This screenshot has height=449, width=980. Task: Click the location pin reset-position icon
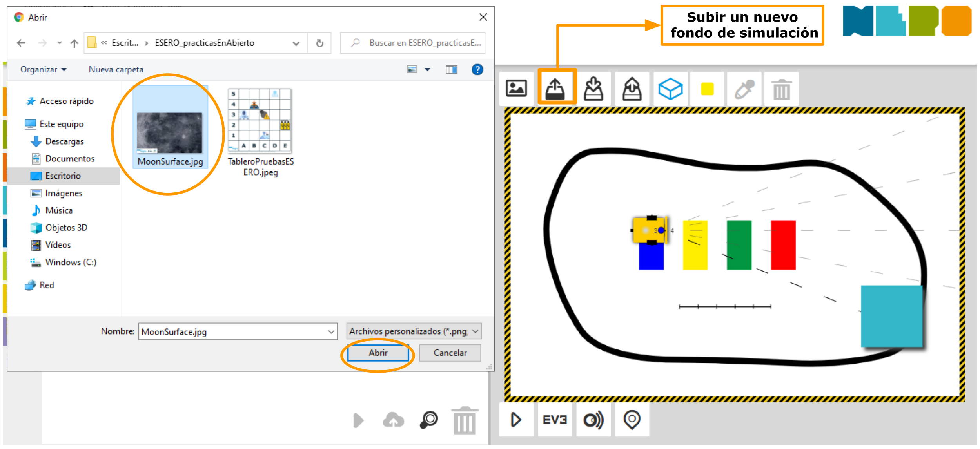click(632, 420)
